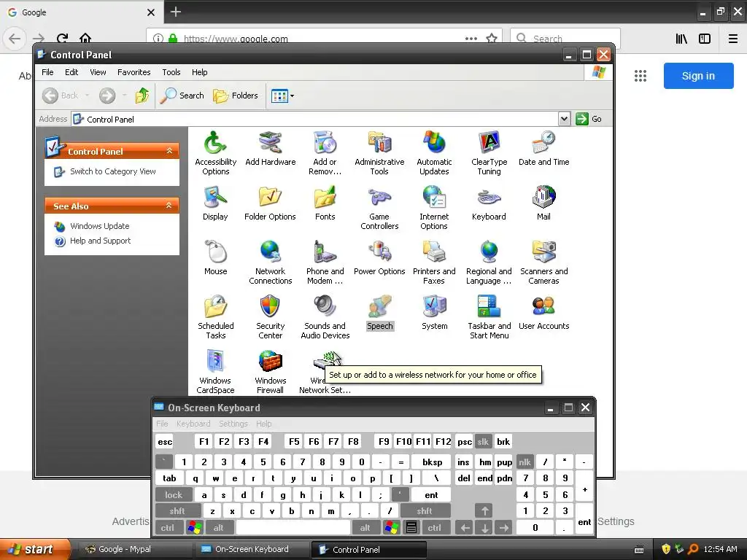The image size is (747, 560).
Task: Click the Google apps grid icon
Action: [x=640, y=76]
